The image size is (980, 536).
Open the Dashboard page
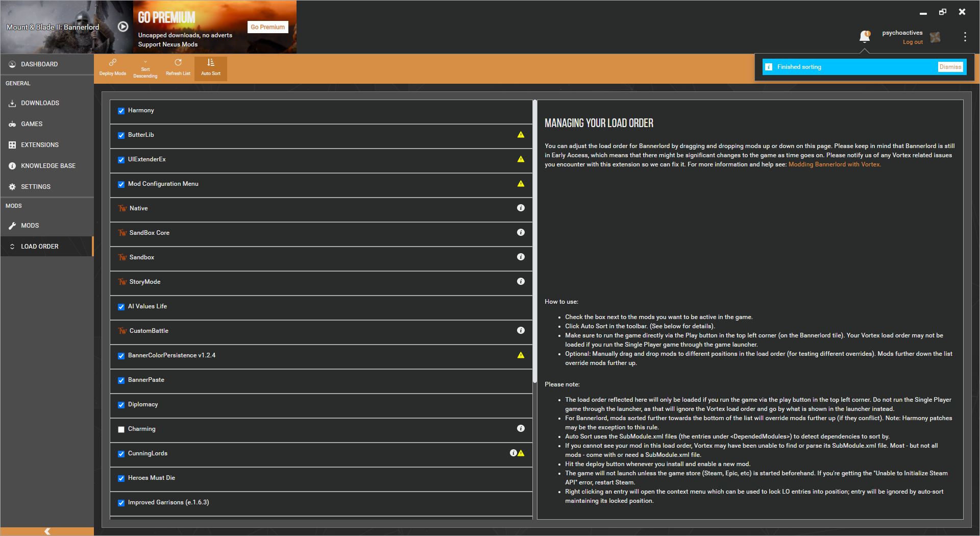[x=47, y=64]
